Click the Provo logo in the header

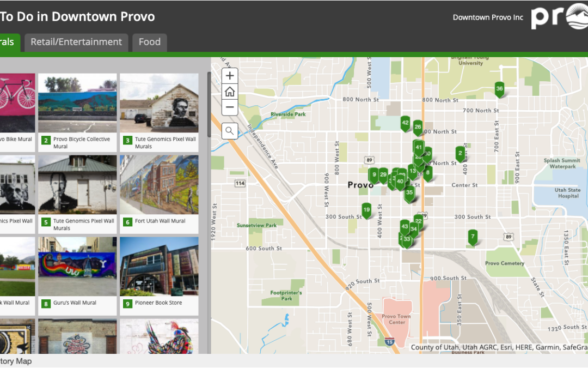560,16
